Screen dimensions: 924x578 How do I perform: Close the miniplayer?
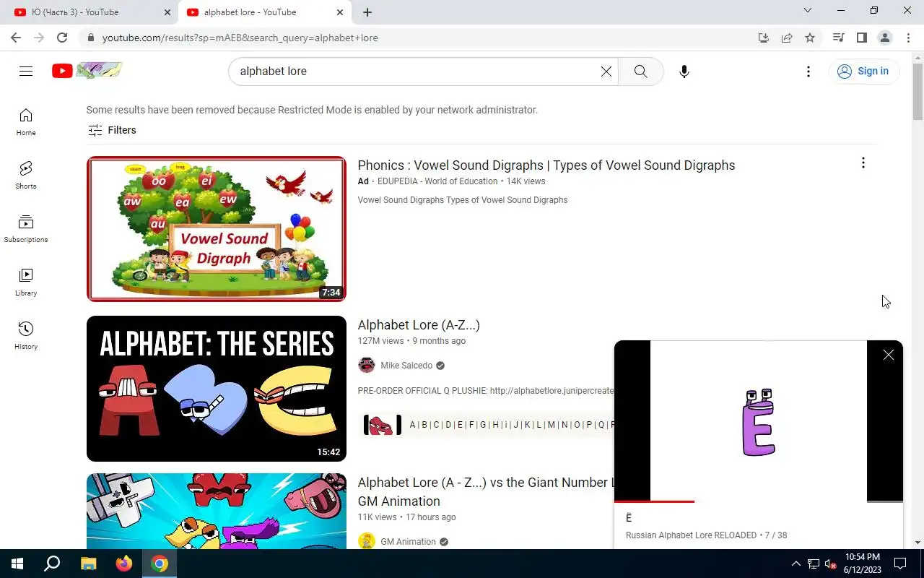[889, 355]
